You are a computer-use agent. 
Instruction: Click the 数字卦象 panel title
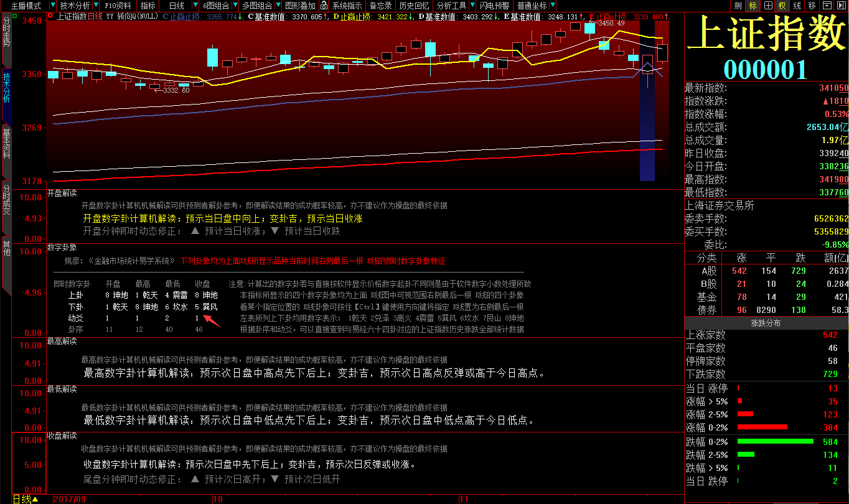pyautogui.click(x=62, y=248)
